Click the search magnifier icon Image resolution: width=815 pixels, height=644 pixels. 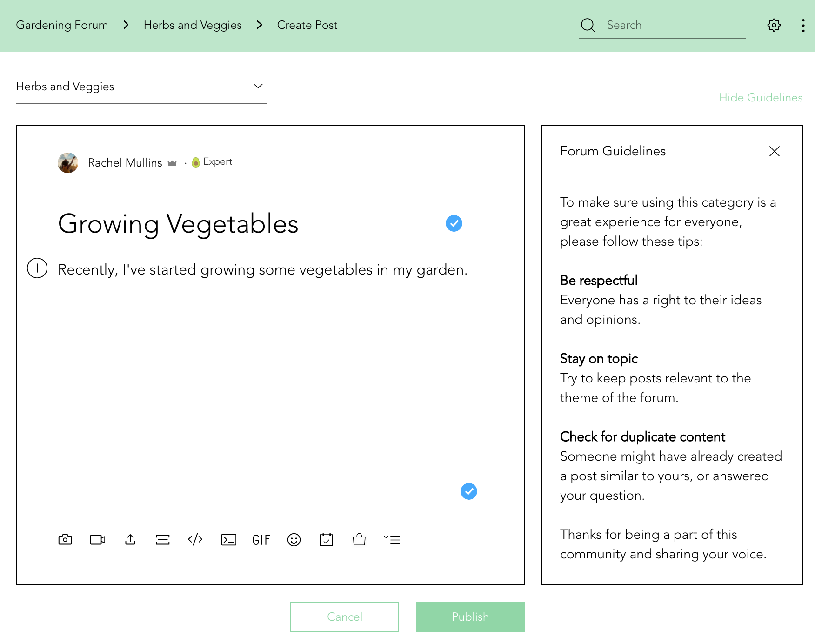tap(588, 25)
